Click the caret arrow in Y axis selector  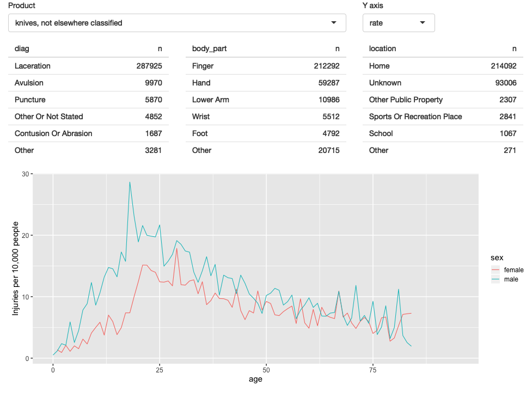pyautogui.click(x=423, y=23)
